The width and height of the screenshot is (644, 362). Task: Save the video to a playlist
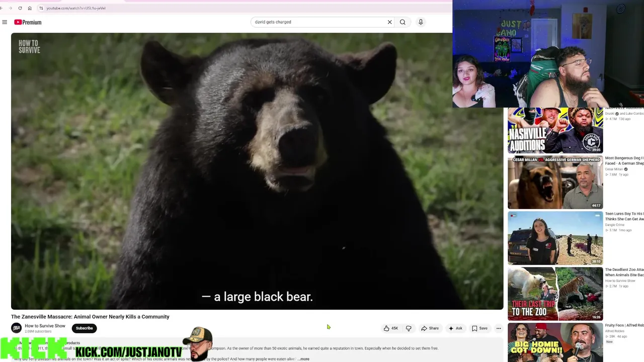click(x=479, y=328)
